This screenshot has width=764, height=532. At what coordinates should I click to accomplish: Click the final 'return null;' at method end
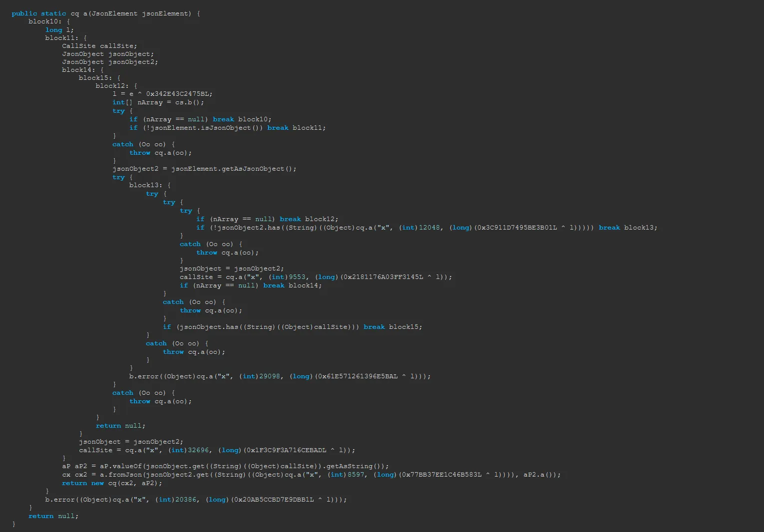(x=53, y=516)
